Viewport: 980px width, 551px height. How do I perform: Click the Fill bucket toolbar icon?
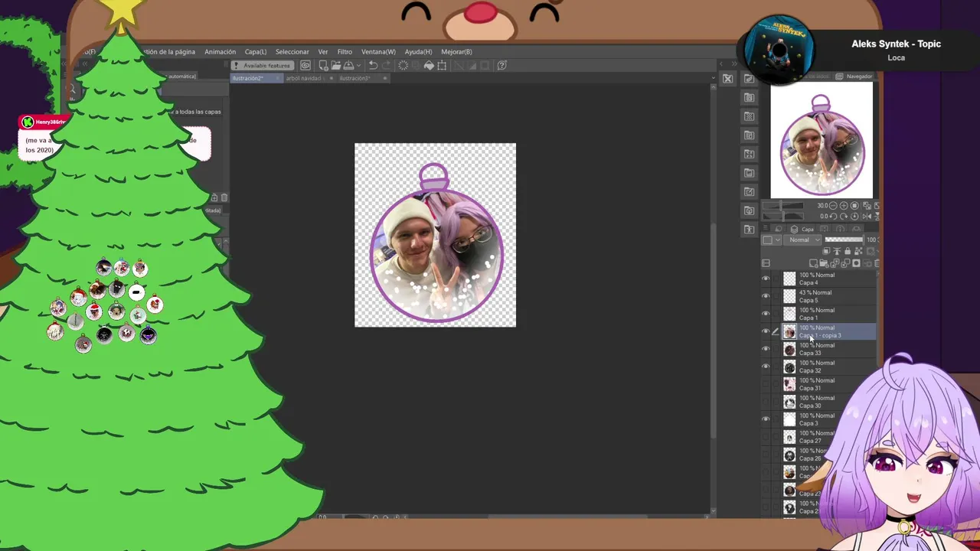point(429,66)
